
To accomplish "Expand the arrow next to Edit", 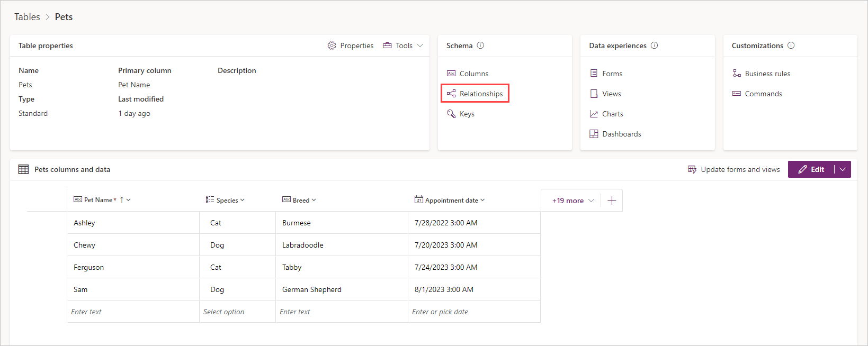I will click(843, 169).
